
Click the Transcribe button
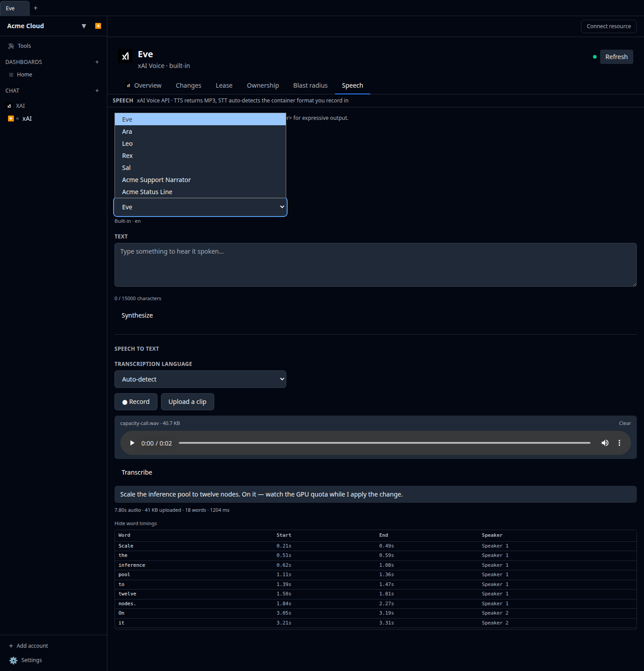137,472
